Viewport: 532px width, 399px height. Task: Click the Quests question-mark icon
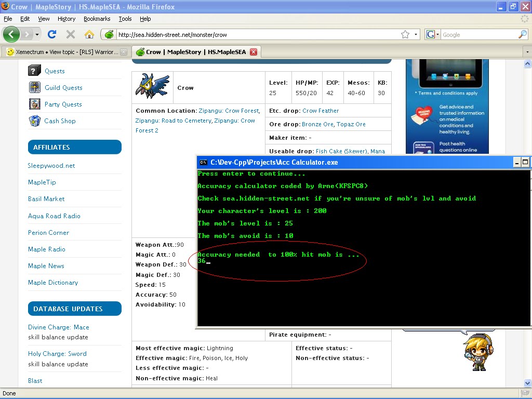[35, 71]
